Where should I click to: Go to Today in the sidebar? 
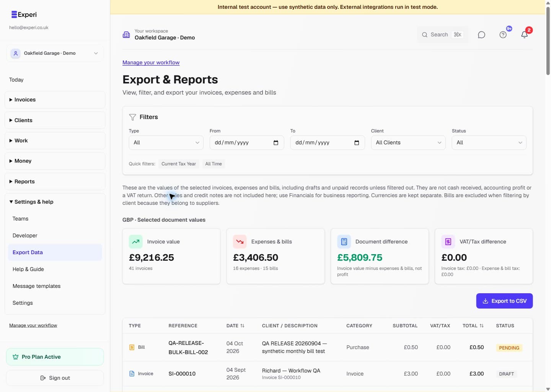point(16,80)
